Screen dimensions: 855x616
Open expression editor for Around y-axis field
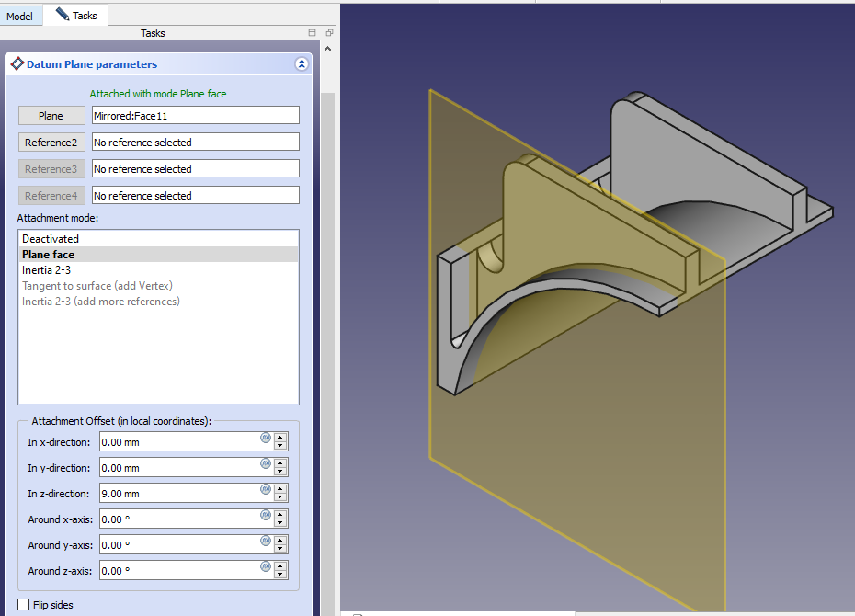click(266, 541)
